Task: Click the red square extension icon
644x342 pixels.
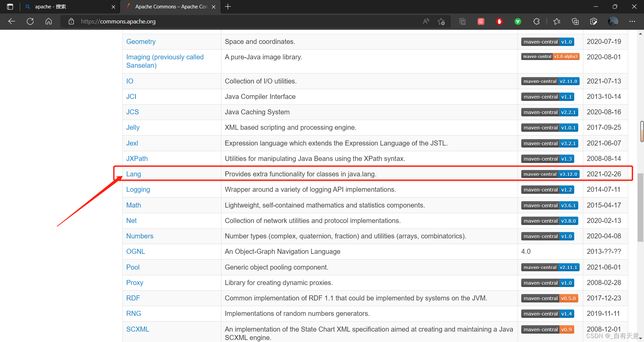Action: pyautogui.click(x=481, y=21)
